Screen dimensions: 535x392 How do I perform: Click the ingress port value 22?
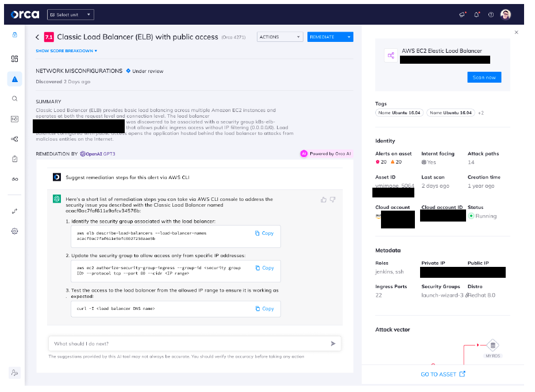point(379,295)
